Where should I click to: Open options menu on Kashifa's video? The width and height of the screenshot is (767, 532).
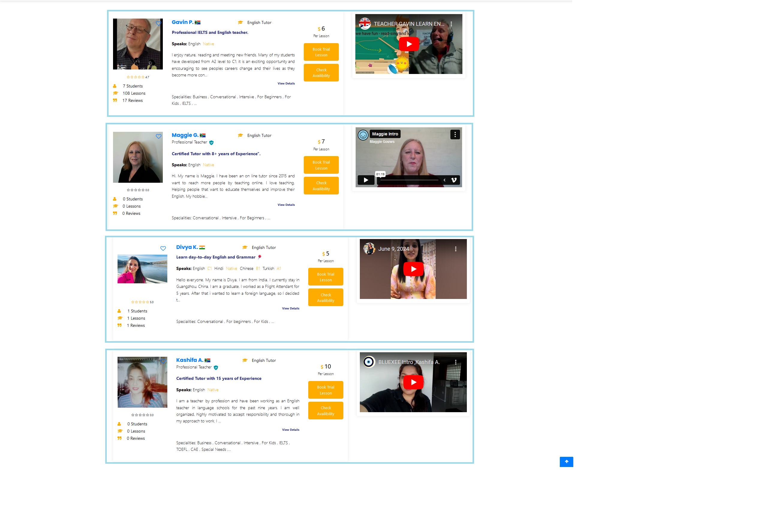(x=455, y=362)
